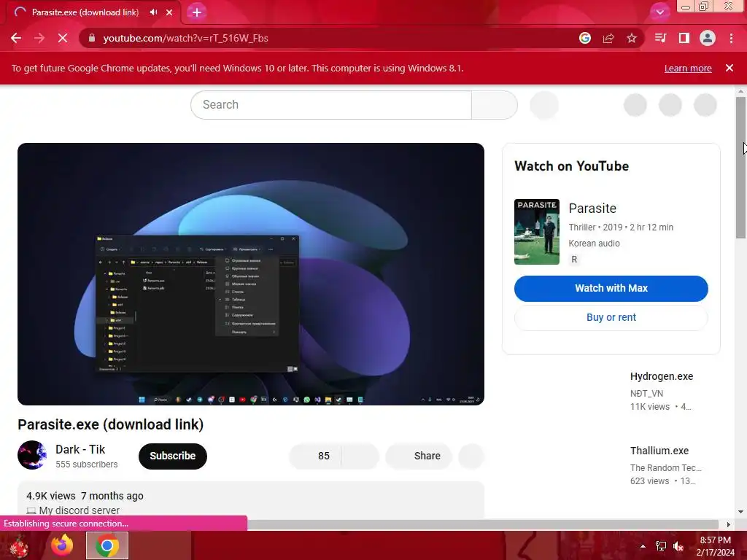Click Watch with Max button
The height and width of the screenshot is (560, 747).
click(611, 289)
